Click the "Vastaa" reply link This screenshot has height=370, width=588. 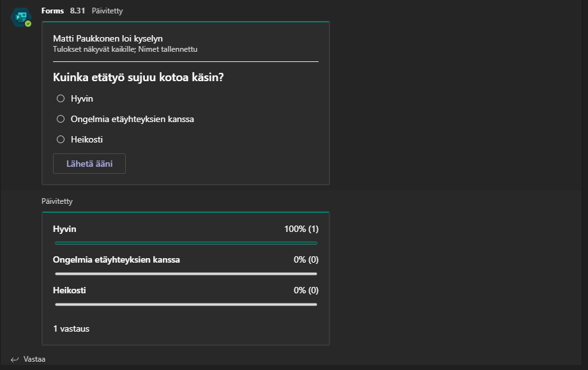pos(34,359)
